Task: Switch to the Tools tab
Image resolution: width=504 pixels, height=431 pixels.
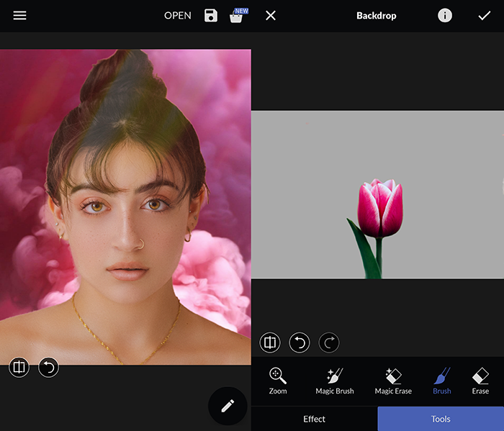Action: [441, 419]
